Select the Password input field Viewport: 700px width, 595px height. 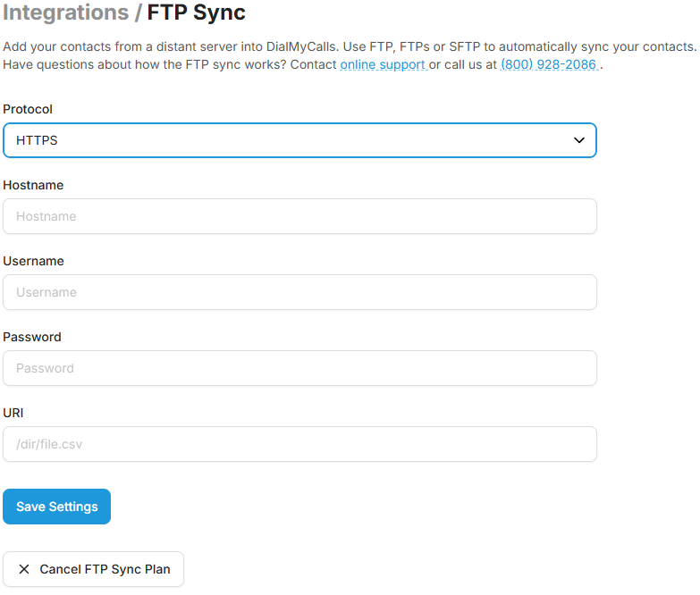point(299,368)
